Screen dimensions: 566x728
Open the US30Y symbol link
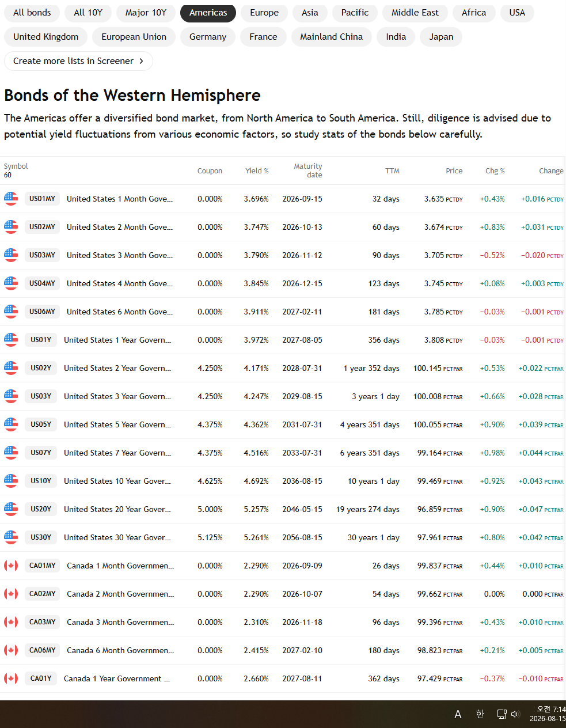point(41,537)
